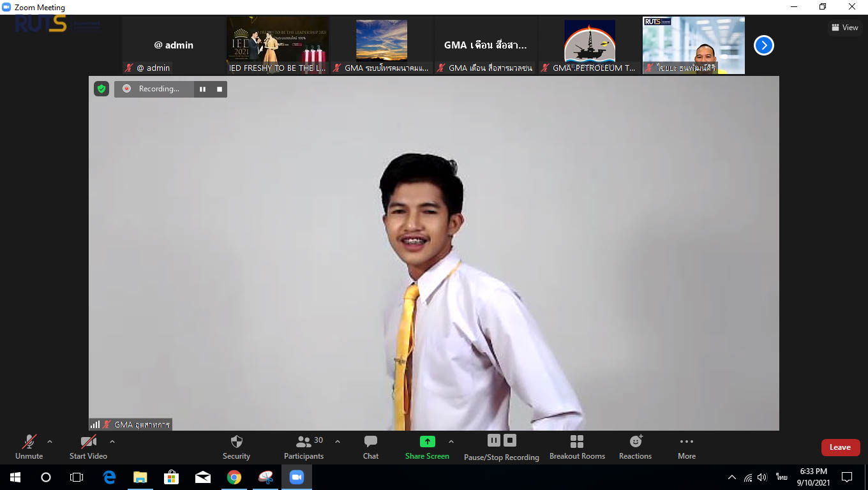Select the GMA เตือน สื่อสา... participant tile

[x=486, y=45]
